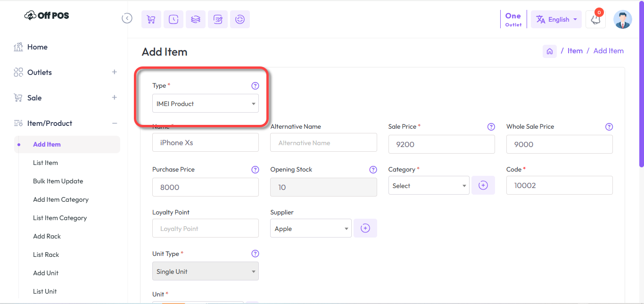Viewport: 644px width, 304px height.
Task: Open the English language selector
Action: [x=556, y=20]
